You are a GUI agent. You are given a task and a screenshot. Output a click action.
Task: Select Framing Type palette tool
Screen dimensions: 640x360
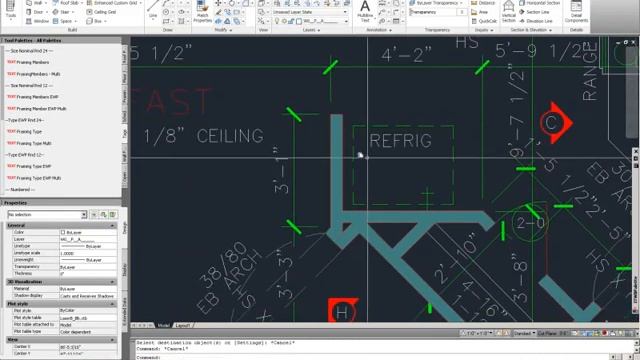click(x=24, y=131)
